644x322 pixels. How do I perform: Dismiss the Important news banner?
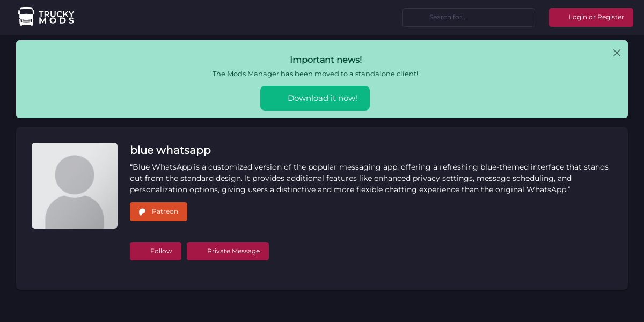pyautogui.click(x=617, y=53)
